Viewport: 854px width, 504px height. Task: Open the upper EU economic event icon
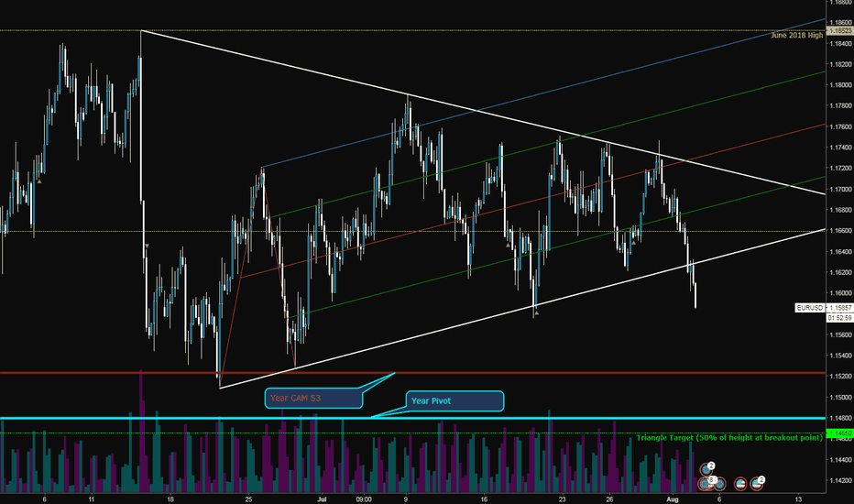[x=706, y=469]
